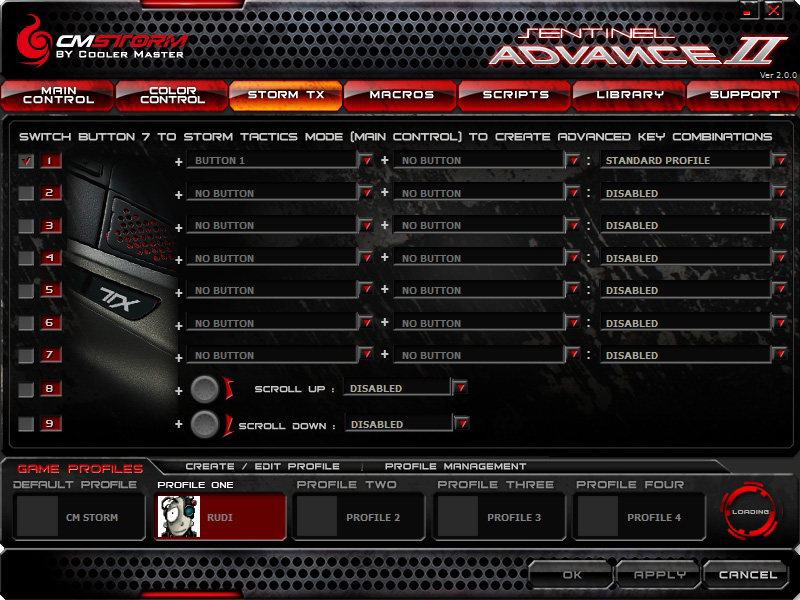
Task: Click the empty Profile 2 image slot
Action: coord(317,516)
